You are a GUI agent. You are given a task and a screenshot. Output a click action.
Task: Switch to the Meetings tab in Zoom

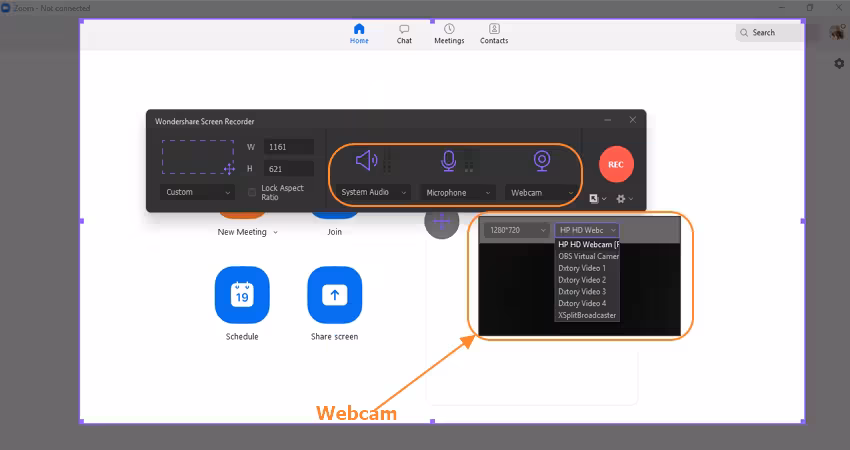pos(449,34)
